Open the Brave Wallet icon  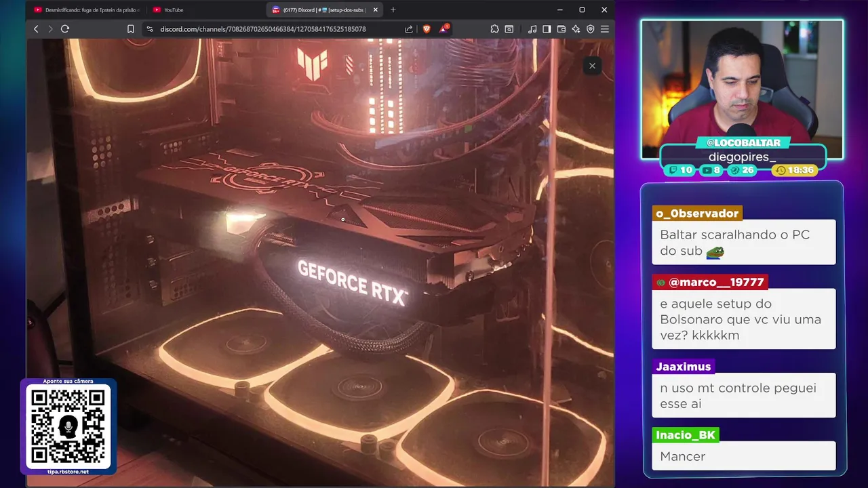point(561,29)
